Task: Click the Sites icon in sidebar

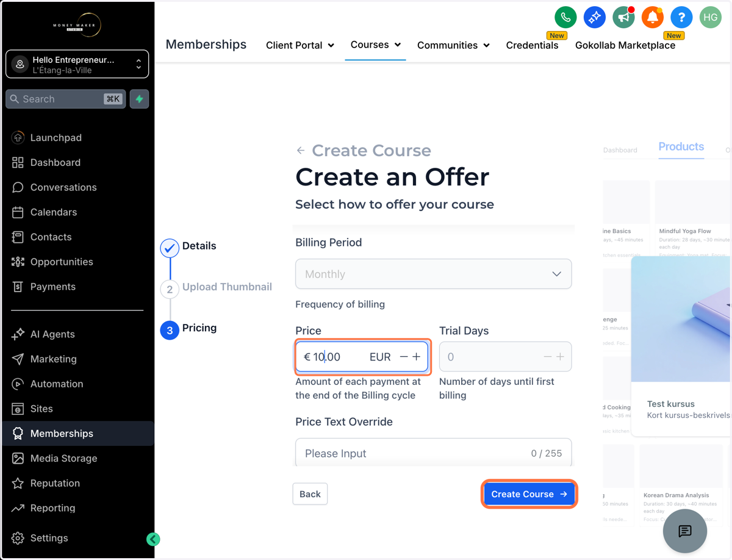Action: 18,409
